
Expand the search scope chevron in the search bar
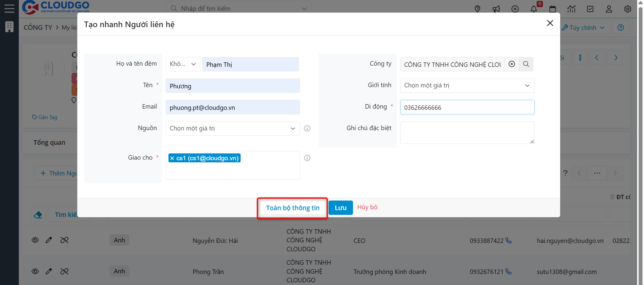pyautogui.click(x=304, y=9)
